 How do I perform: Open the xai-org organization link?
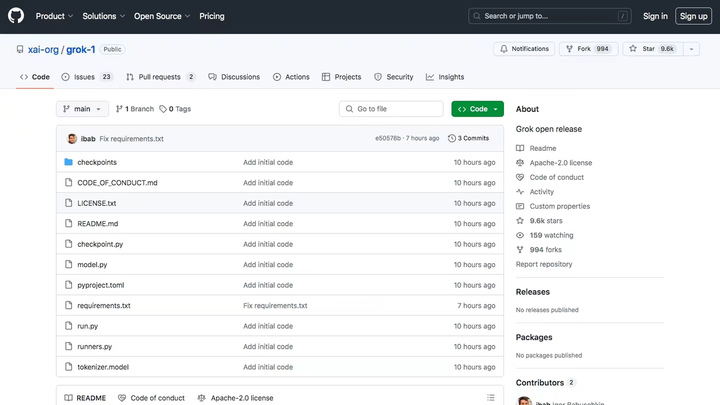(x=43, y=50)
